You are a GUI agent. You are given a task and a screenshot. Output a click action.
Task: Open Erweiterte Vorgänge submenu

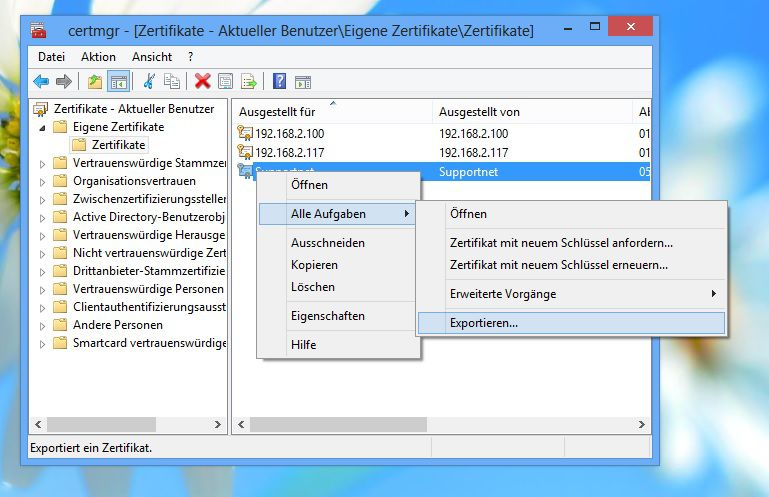point(571,294)
